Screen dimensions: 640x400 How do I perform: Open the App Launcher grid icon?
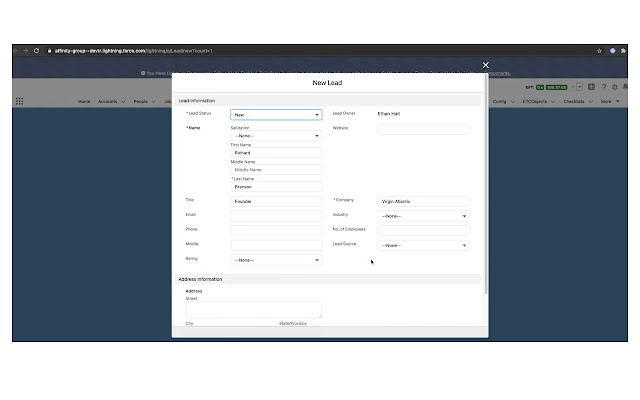click(x=19, y=101)
